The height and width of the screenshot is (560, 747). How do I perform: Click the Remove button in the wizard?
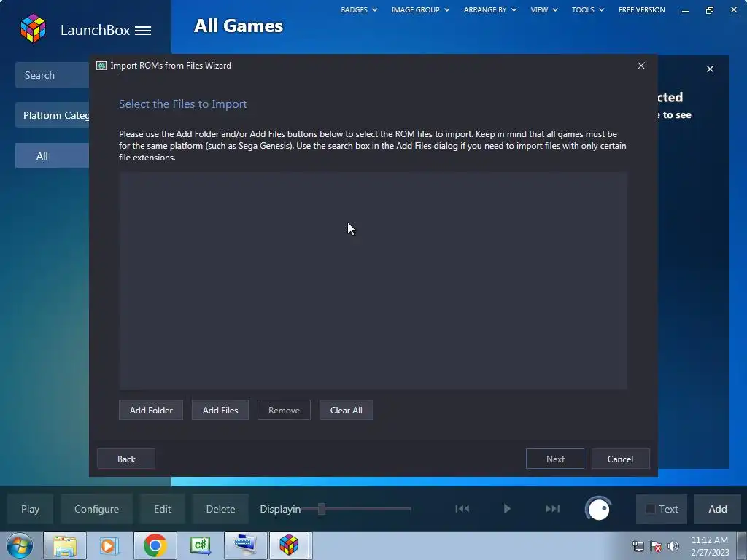tap(284, 410)
